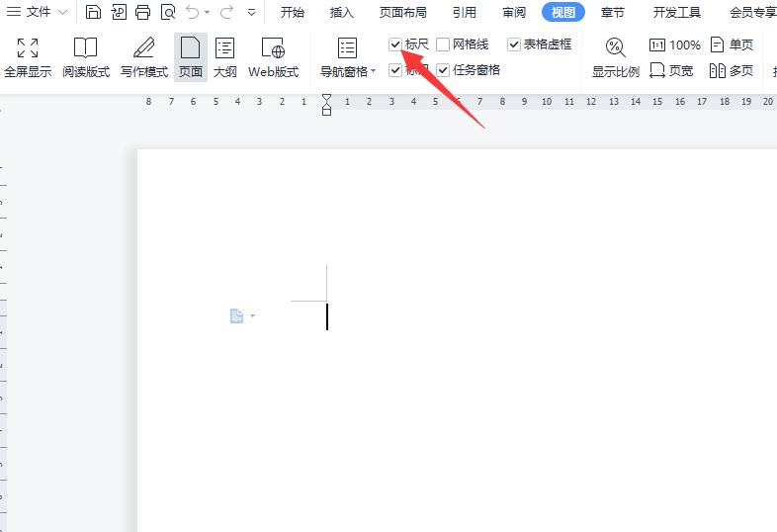Click the save document icon
The height and width of the screenshot is (532, 777).
click(x=93, y=12)
